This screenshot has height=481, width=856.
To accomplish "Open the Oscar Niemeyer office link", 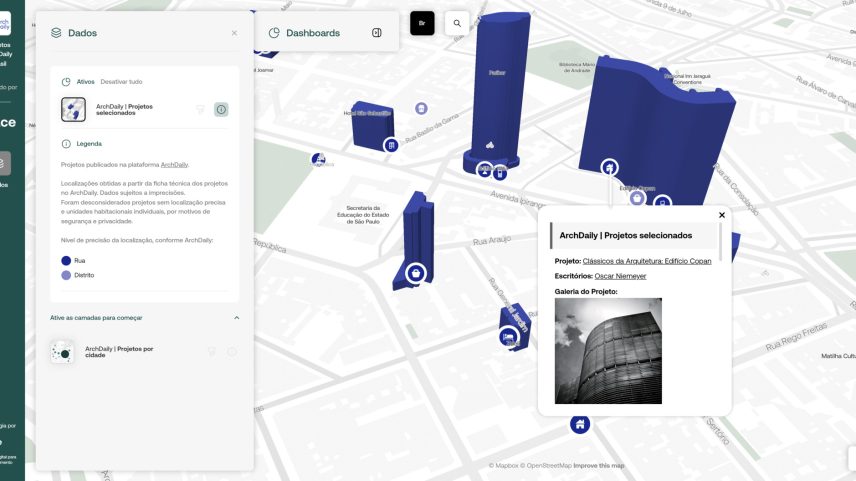I will (x=620, y=276).
